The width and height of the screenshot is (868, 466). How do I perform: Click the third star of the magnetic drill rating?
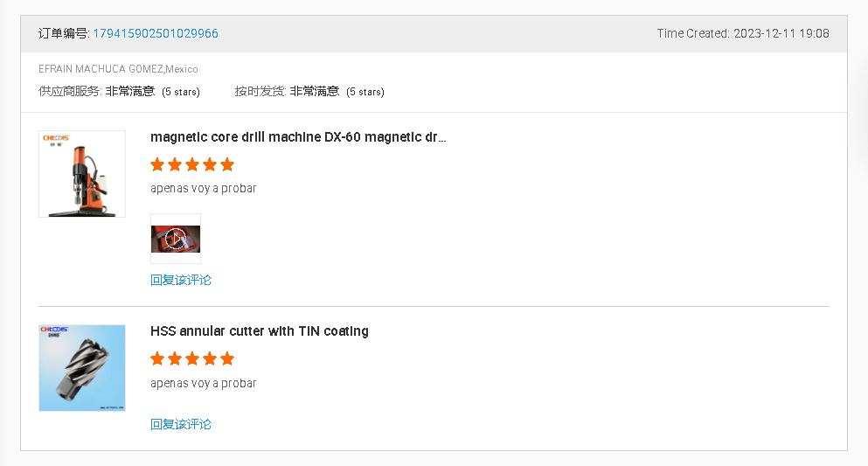192,164
